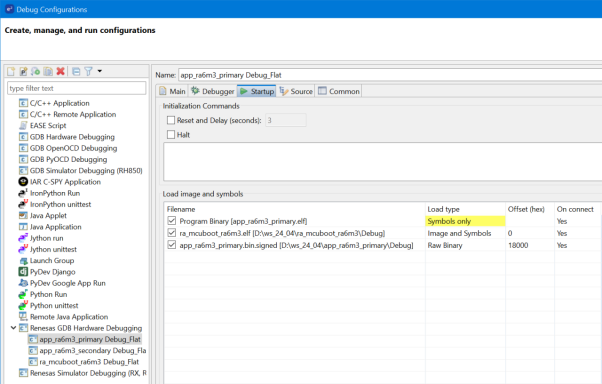Image resolution: width=602 pixels, height=384 pixels.
Task: Click the IAR C-SPY Application icon
Action: click(x=23, y=182)
